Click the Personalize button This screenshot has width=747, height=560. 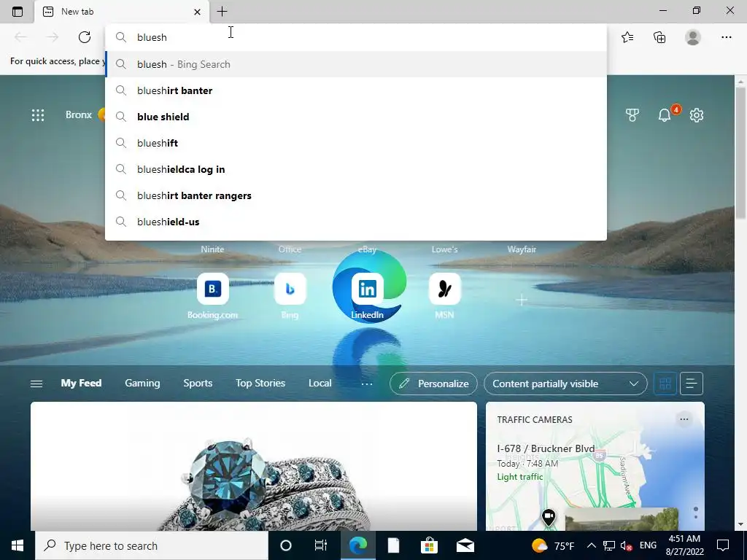pos(433,384)
